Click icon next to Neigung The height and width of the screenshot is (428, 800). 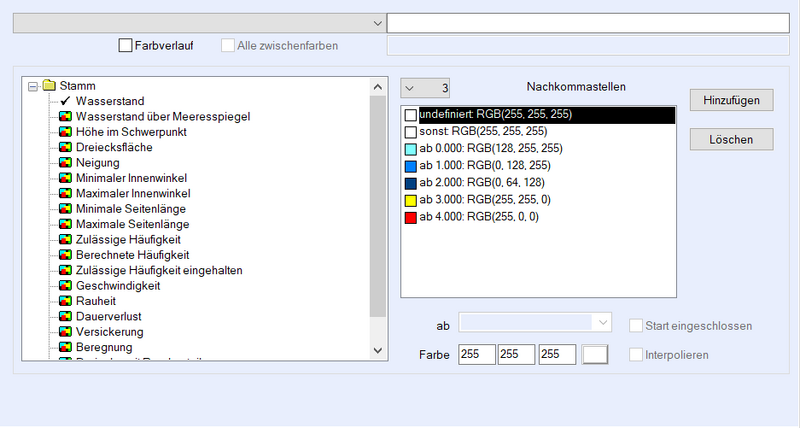click(x=65, y=162)
